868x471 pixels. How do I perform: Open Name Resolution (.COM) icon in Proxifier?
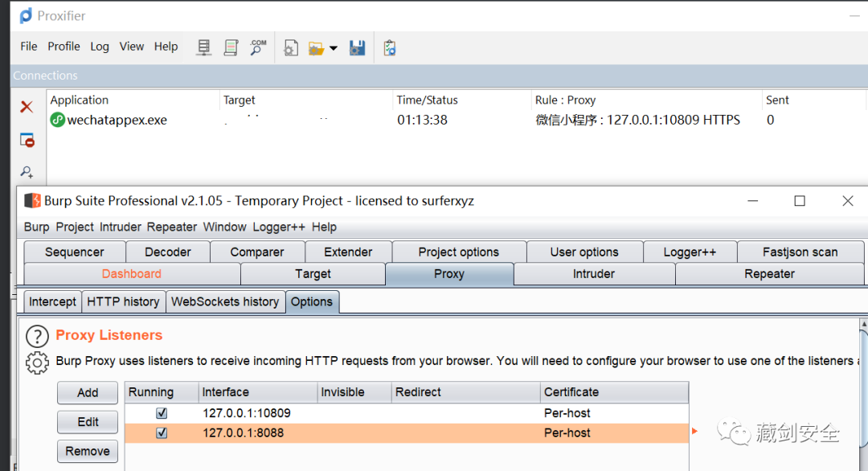[x=257, y=48]
